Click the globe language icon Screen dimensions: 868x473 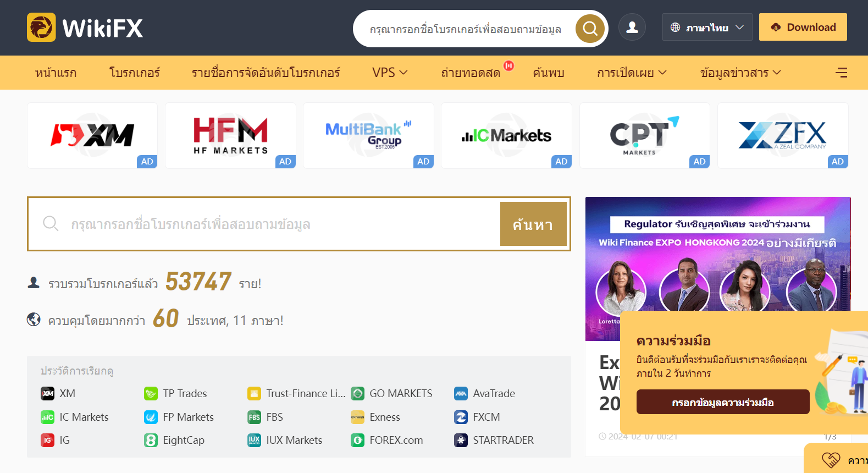point(676,27)
